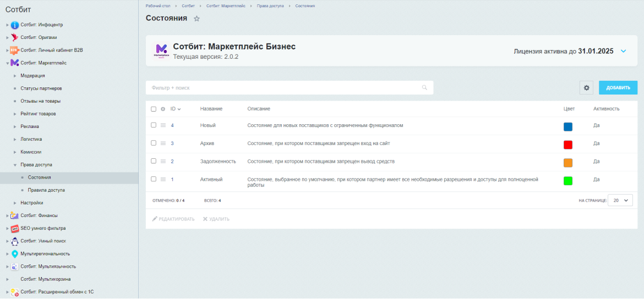Click the Описание column header
The height and width of the screenshot is (299, 644).
(x=259, y=109)
